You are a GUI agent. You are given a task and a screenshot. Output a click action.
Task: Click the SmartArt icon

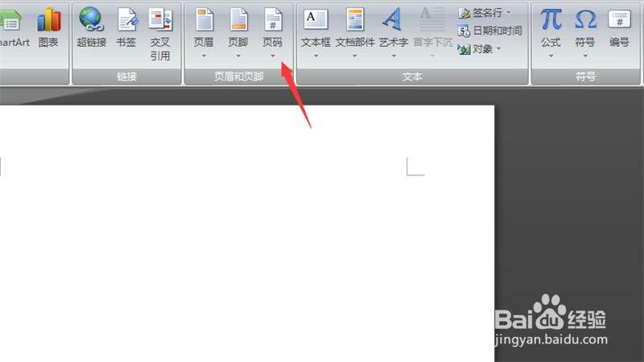(x=10, y=21)
